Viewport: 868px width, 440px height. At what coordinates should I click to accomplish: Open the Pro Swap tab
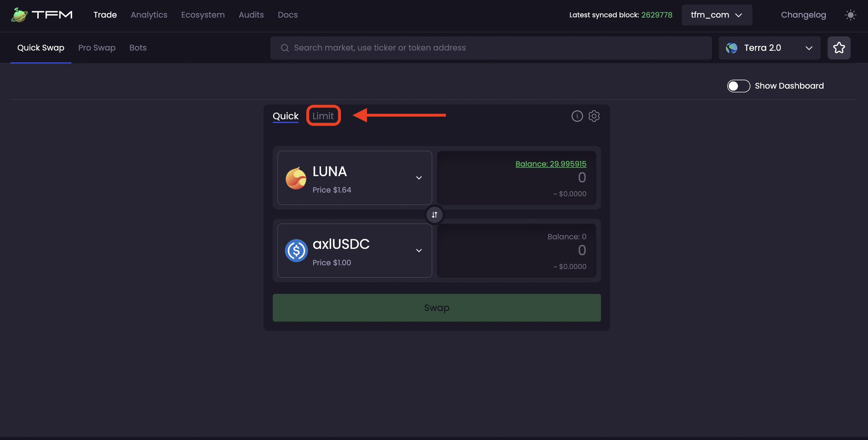pyautogui.click(x=97, y=47)
